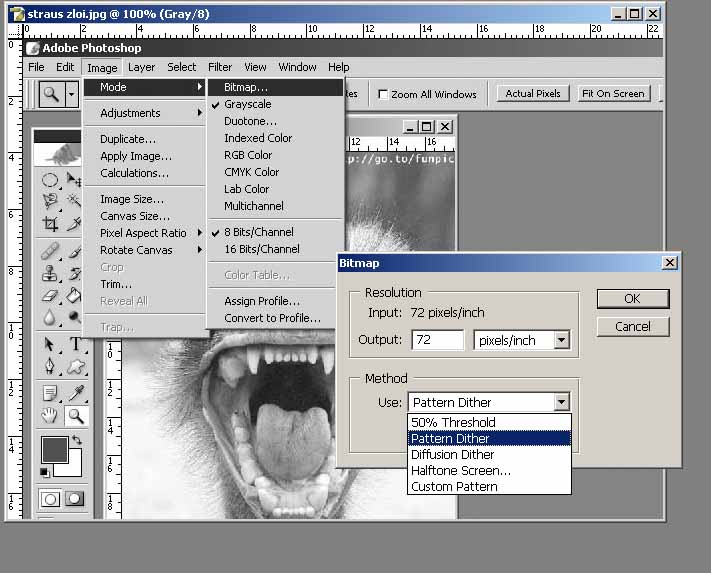Reset default foreground and background colors
Image resolution: width=711 pixels, height=573 pixels.
[44, 472]
